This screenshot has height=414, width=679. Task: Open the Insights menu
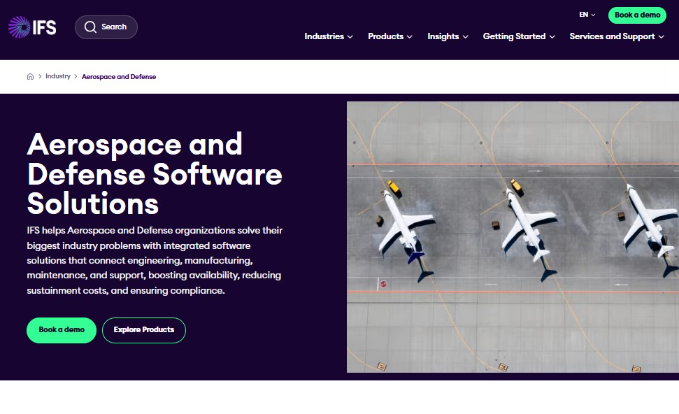pyautogui.click(x=448, y=36)
